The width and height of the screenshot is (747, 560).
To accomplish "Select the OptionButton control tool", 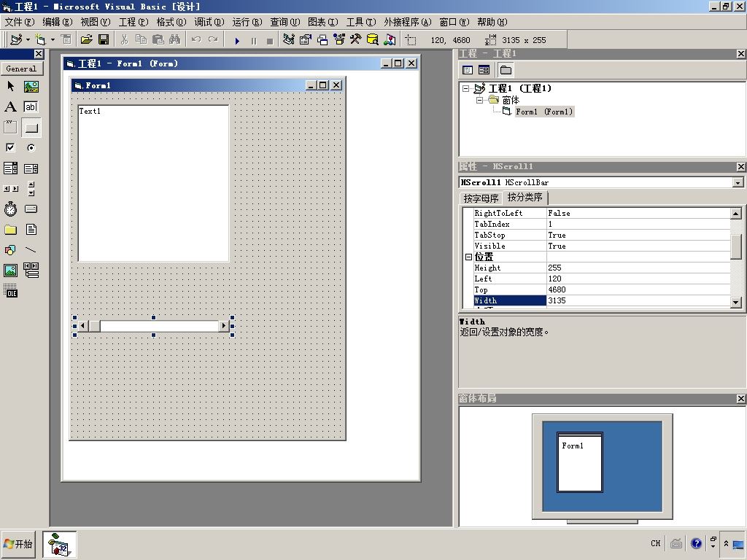I will (x=31, y=147).
